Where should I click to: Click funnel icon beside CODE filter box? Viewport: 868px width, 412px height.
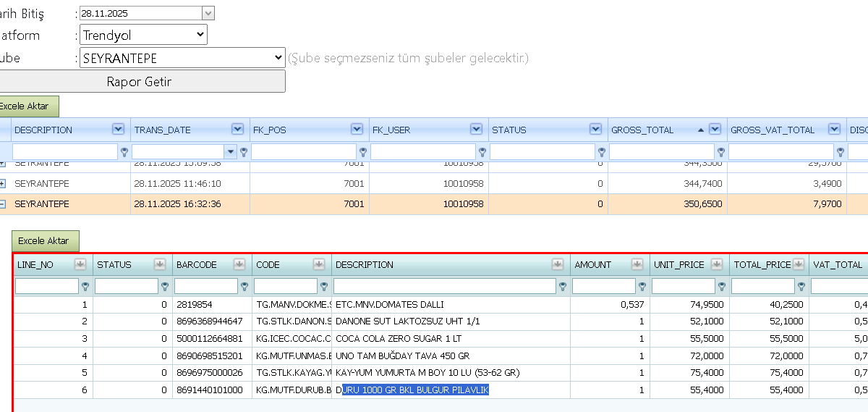coord(323,286)
